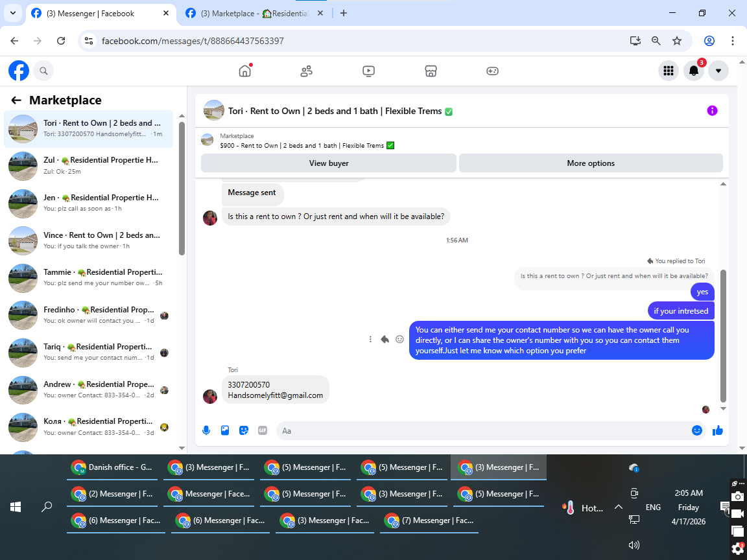Open the zoom magnifier icon in address bar
Viewport: 747px width, 560px height.
point(656,41)
